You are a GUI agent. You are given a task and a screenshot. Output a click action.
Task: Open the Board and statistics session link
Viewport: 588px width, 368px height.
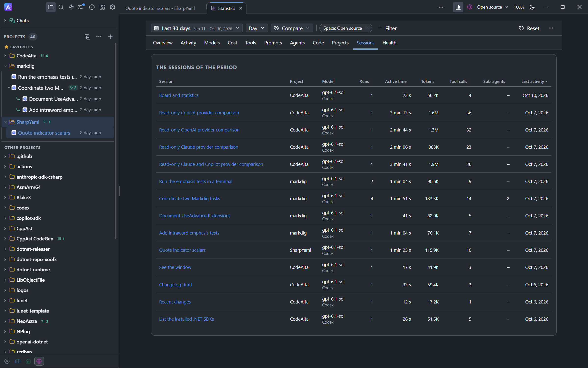tap(179, 95)
